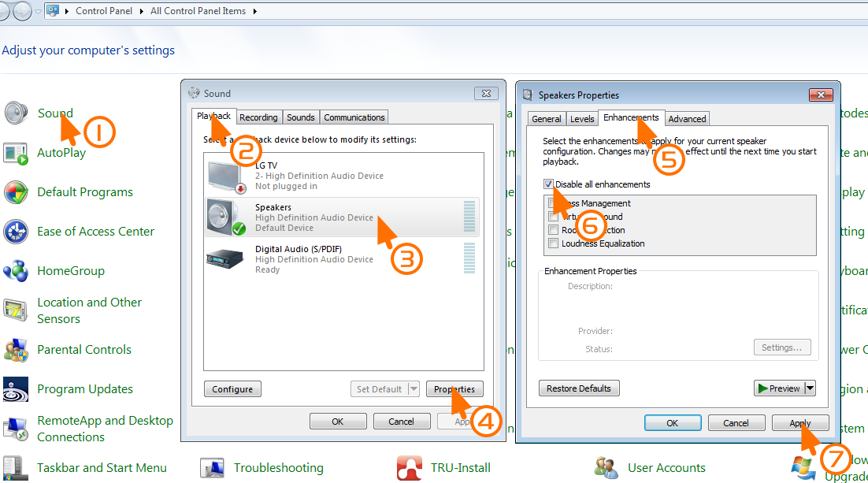
Task: Switch to the Communications tab
Action: tap(354, 117)
